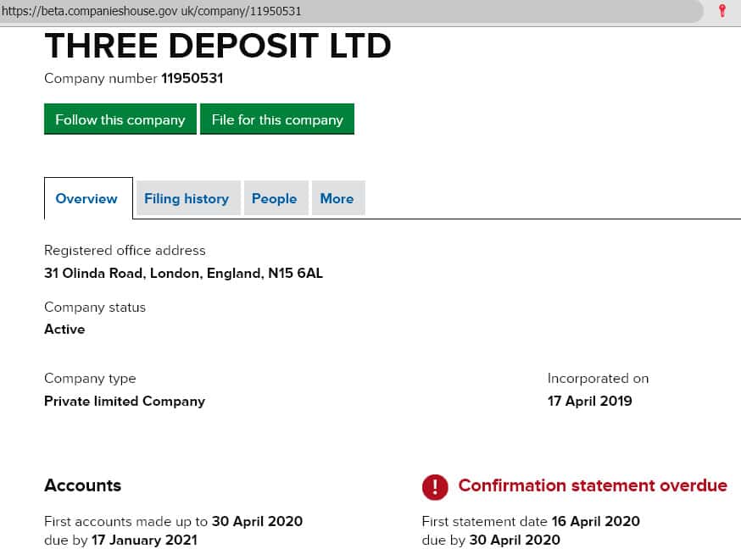Click the Registered office address label

125,250
